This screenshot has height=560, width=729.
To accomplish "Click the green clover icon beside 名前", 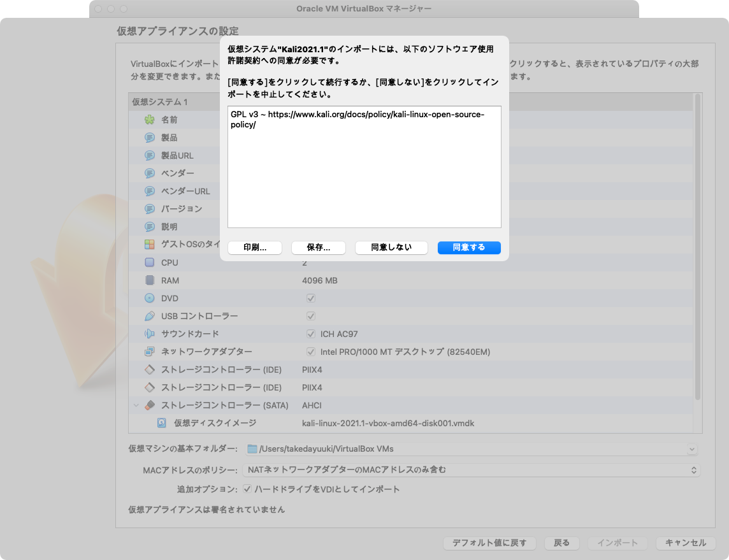I will [x=149, y=120].
